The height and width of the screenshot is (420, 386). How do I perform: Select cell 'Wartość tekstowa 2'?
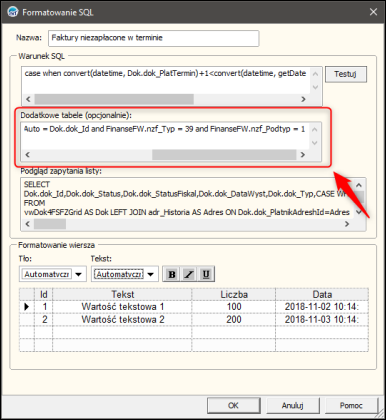click(122, 320)
